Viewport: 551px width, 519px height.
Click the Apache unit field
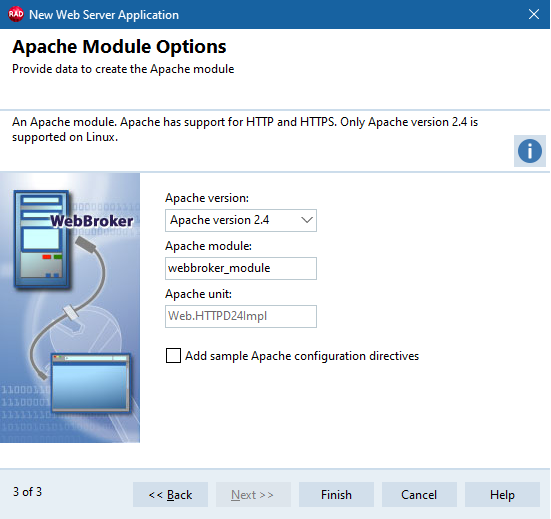click(241, 316)
